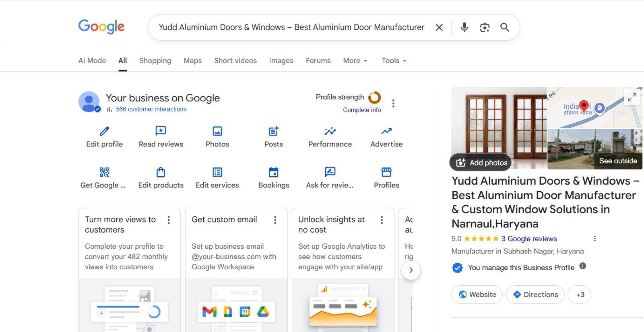Open the Photos icon
This screenshot has width=644, height=332.
click(x=217, y=131)
